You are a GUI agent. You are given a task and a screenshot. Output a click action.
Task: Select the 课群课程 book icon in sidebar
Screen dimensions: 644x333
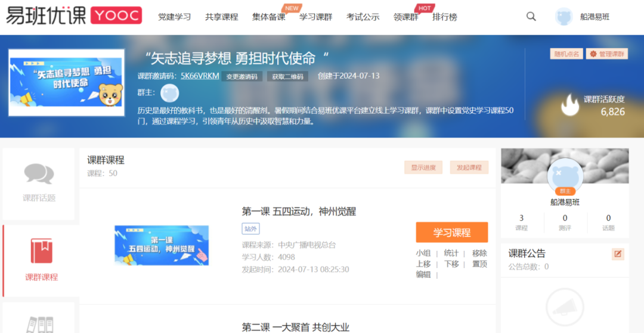click(x=41, y=251)
